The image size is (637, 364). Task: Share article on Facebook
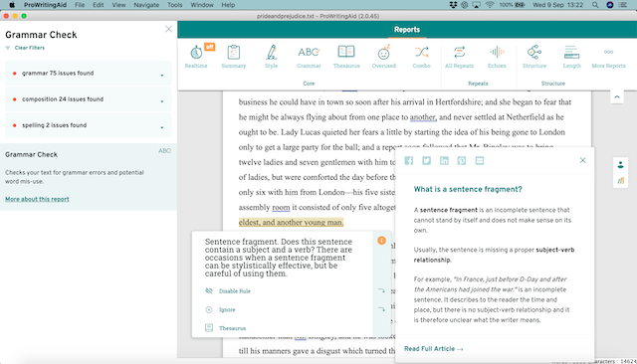click(x=409, y=161)
